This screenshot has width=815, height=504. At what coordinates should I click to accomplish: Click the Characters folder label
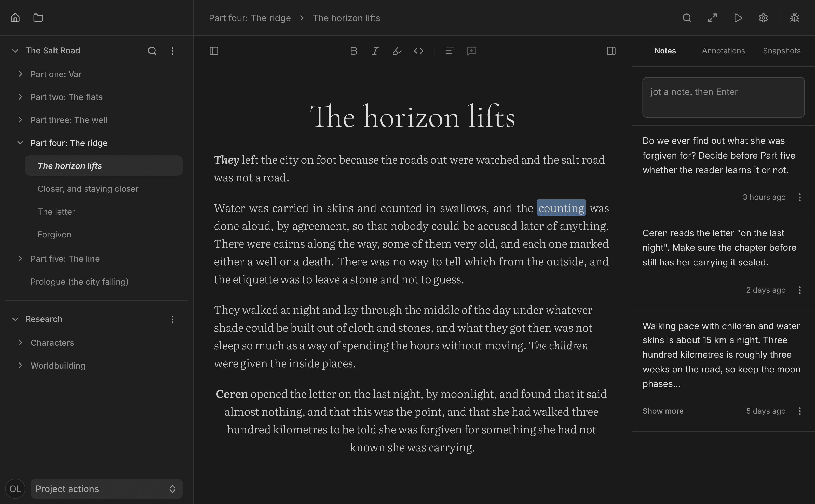click(x=52, y=343)
